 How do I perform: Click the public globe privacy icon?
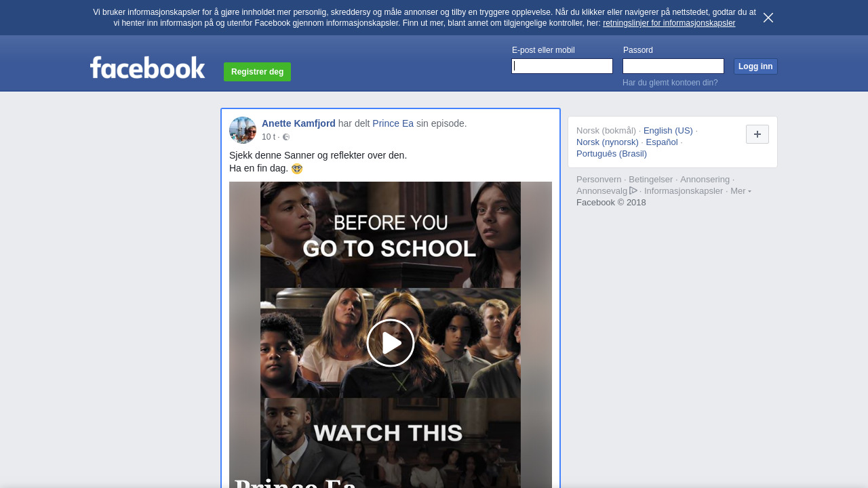click(x=286, y=137)
